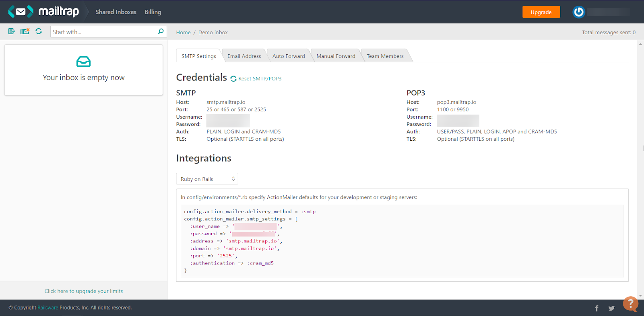Screen dimensions: 644x316
Task: Focus the 'Start with...' search field
Action: 104,32
